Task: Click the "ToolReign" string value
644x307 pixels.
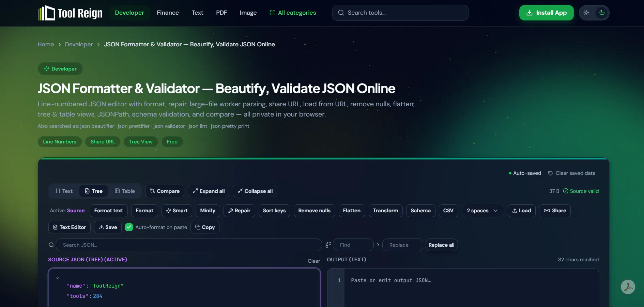Action: click(107, 286)
